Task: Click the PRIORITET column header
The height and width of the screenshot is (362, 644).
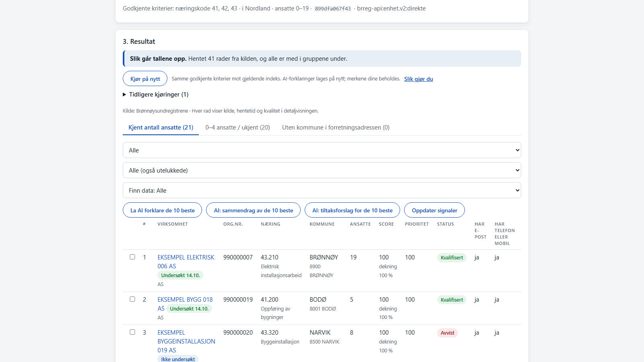Action: [417, 224]
